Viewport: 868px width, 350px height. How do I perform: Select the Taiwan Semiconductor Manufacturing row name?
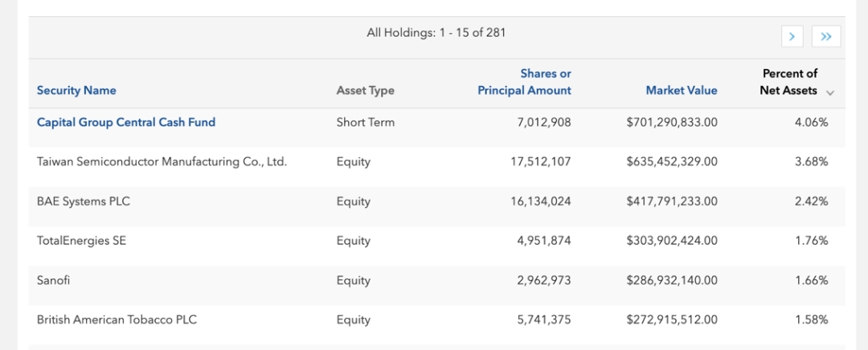(162, 161)
